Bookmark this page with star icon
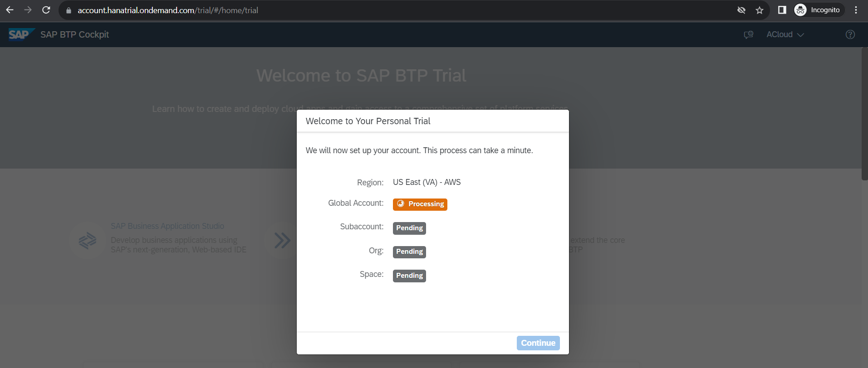Screen dimensions: 868x368 [760, 10]
